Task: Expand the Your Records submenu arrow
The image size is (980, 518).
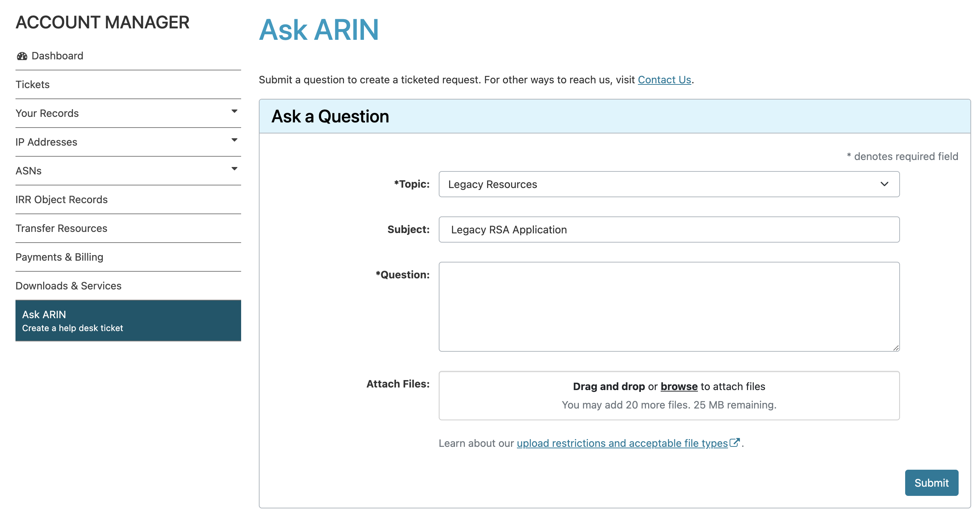Action: tap(234, 111)
